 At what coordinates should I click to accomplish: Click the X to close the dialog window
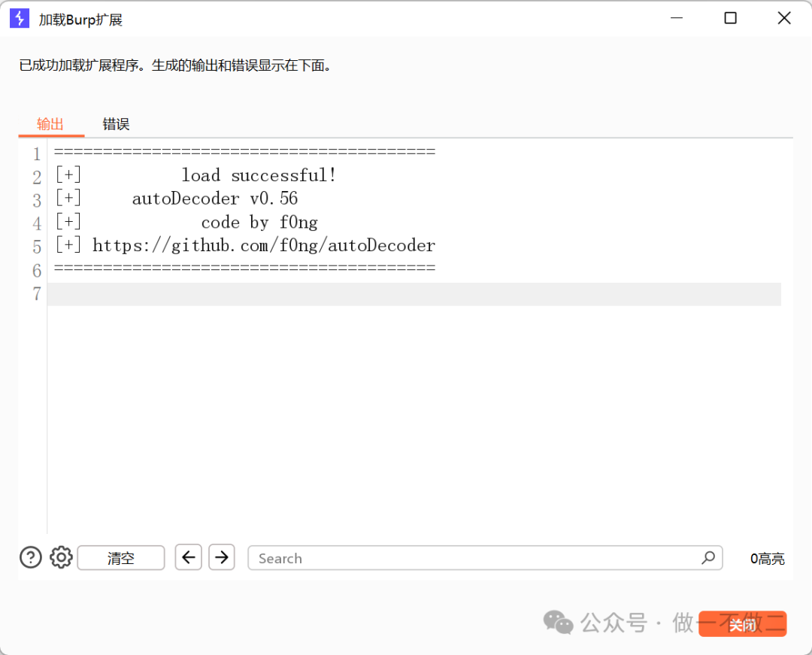pos(784,18)
